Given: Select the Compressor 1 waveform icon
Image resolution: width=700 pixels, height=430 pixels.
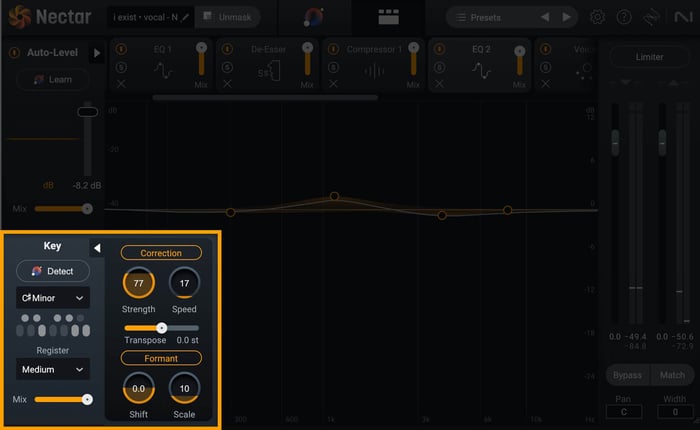Looking at the screenshot, I should [374, 71].
